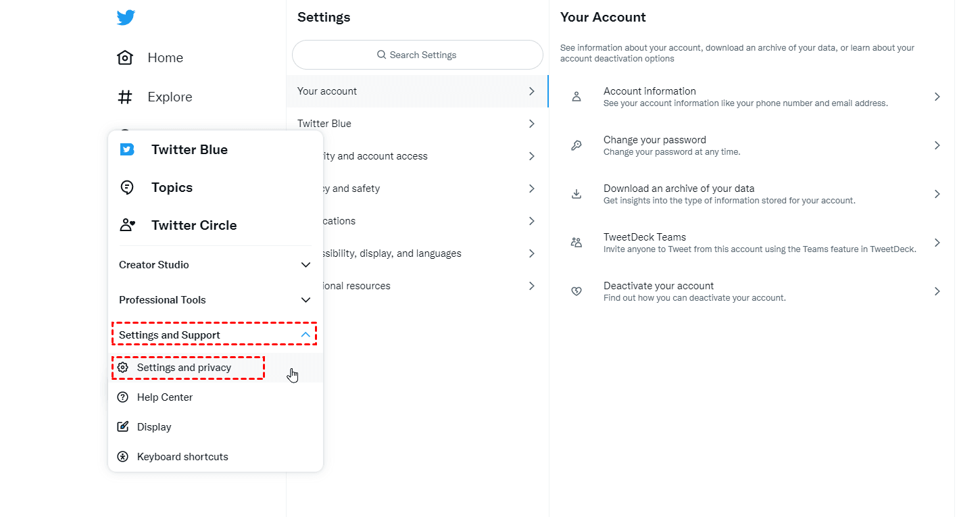Open the Your account settings tab
Screen dimensions: 980x517
pos(416,91)
